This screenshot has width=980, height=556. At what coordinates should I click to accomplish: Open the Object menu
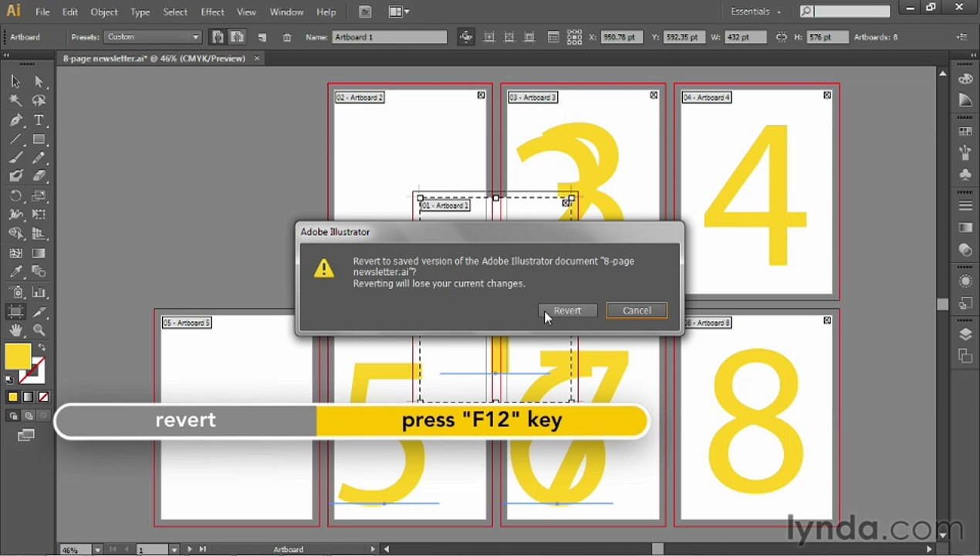point(104,12)
